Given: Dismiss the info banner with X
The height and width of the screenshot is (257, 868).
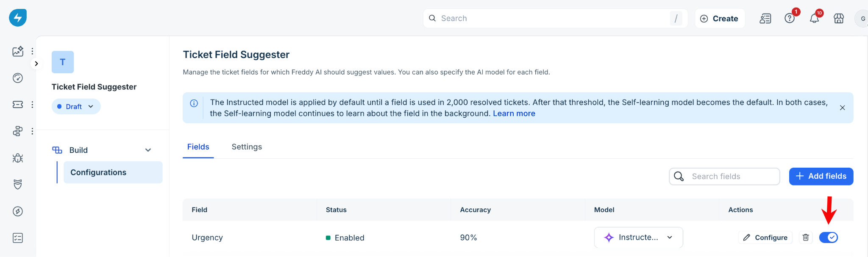Looking at the screenshot, I should (x=843, y=108).
